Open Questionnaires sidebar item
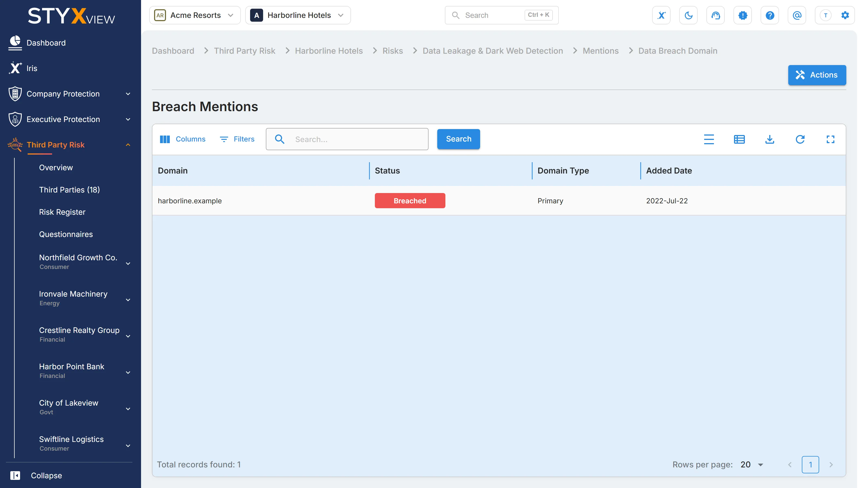 [66, 234]
